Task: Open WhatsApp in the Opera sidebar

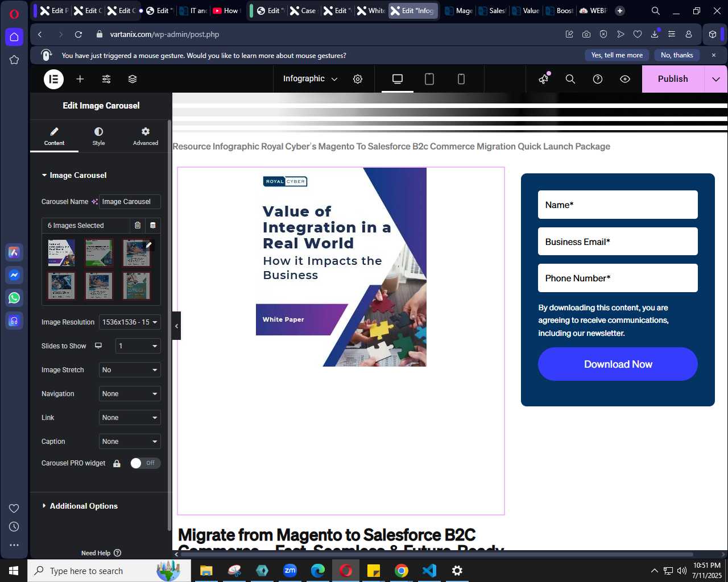Action: pyautogui.click(x=14, y=297)
